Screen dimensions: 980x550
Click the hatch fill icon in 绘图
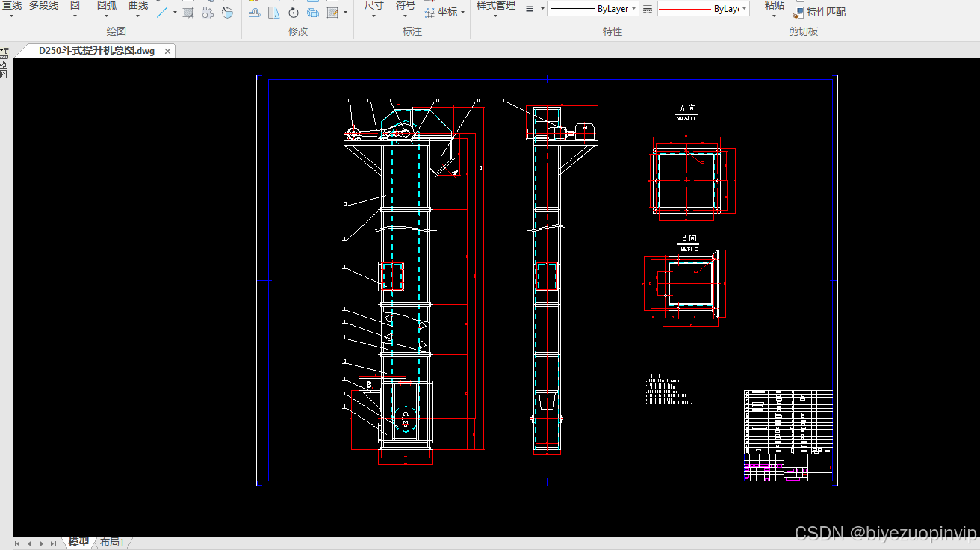click(x=188, y=13)
